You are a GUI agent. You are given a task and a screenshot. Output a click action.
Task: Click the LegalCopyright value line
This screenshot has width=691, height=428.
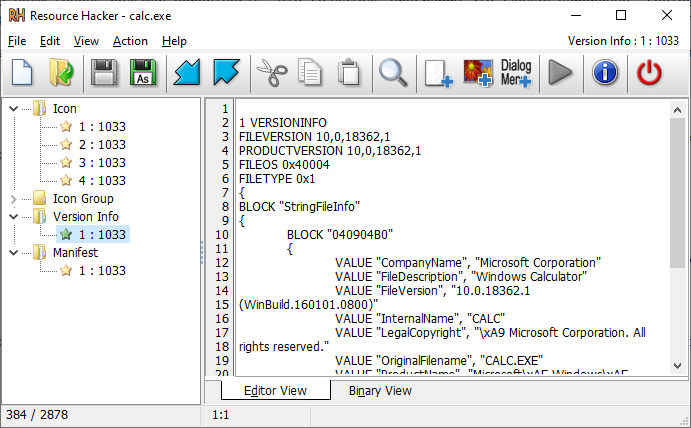pos(490,333)
